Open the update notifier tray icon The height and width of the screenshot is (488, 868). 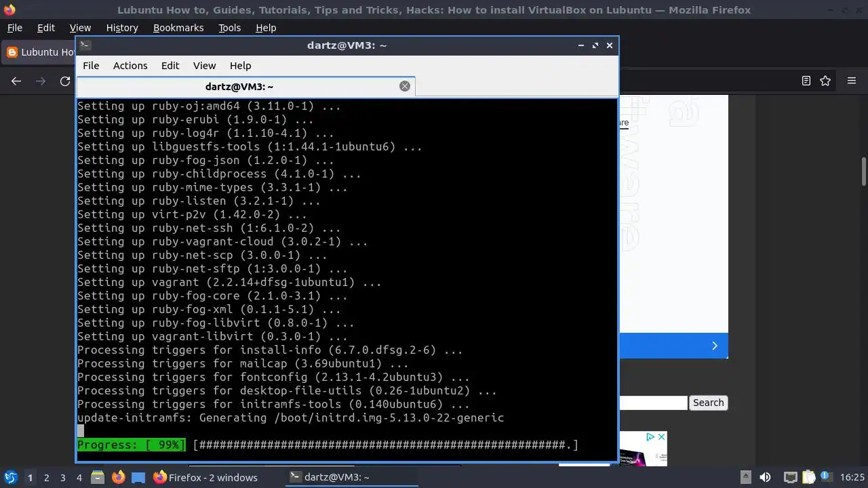827,477
